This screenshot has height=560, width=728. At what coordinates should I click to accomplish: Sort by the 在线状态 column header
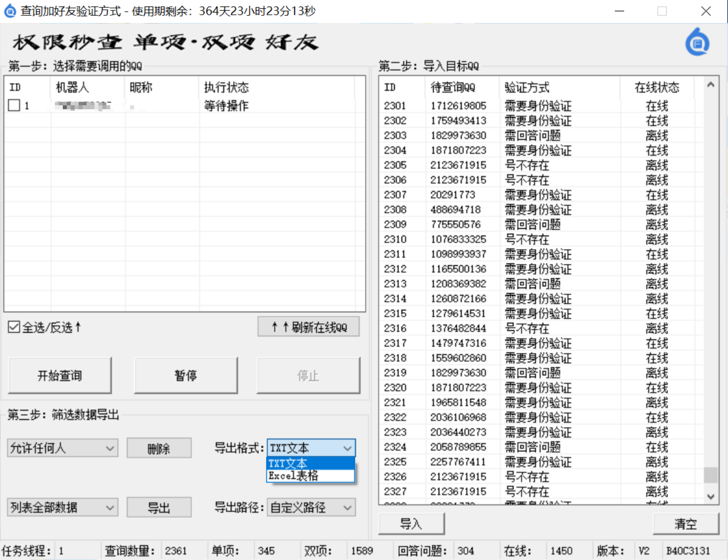(657, 87)
